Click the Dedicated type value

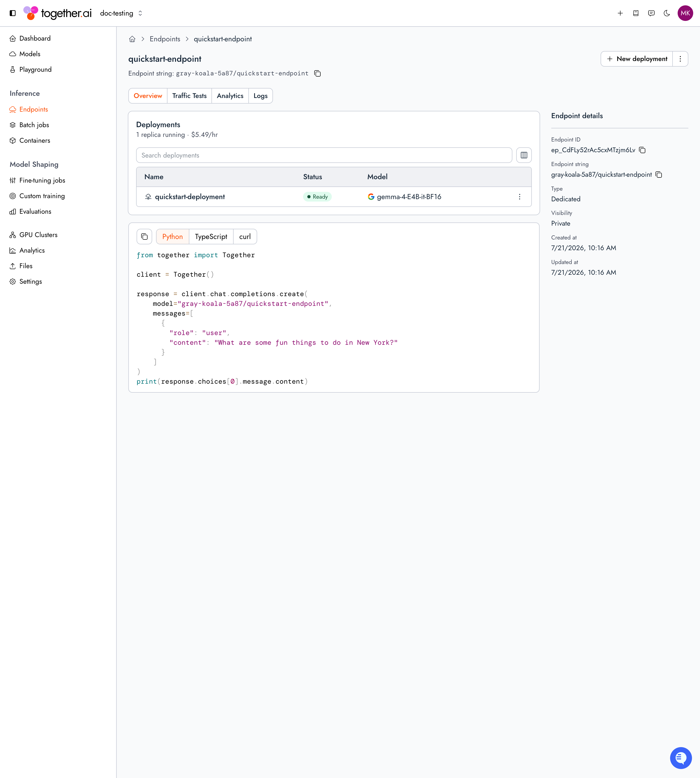(x=566, y=199)
